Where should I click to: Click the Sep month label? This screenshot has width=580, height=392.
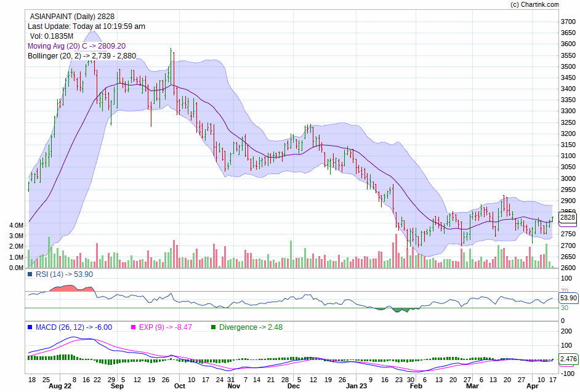point(117,386)
